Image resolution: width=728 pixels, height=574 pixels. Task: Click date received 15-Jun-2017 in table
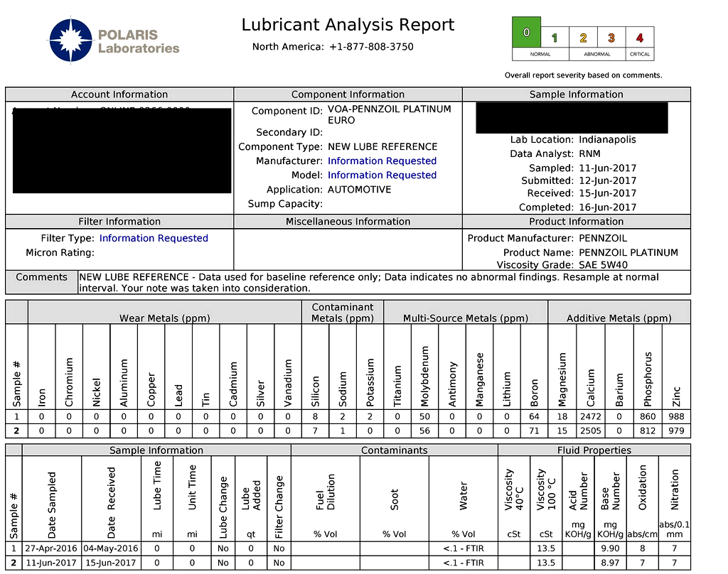(111, 563)
